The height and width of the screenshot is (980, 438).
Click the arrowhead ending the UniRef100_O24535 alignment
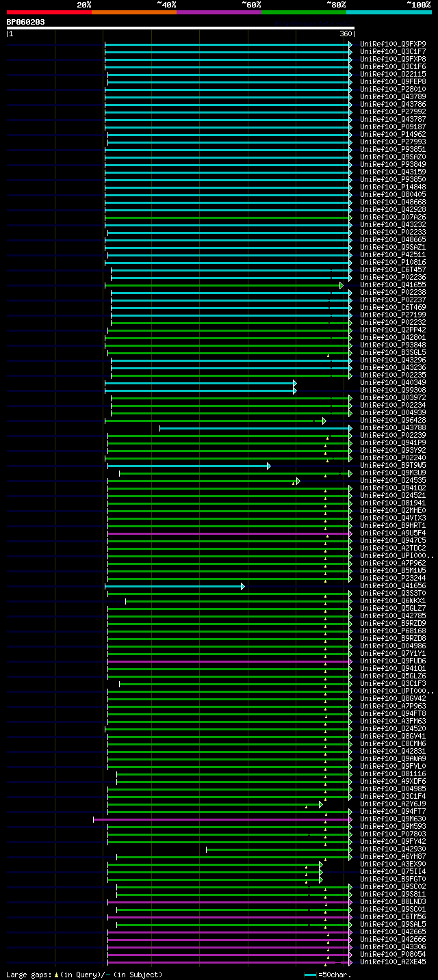(x=298, y=480)
